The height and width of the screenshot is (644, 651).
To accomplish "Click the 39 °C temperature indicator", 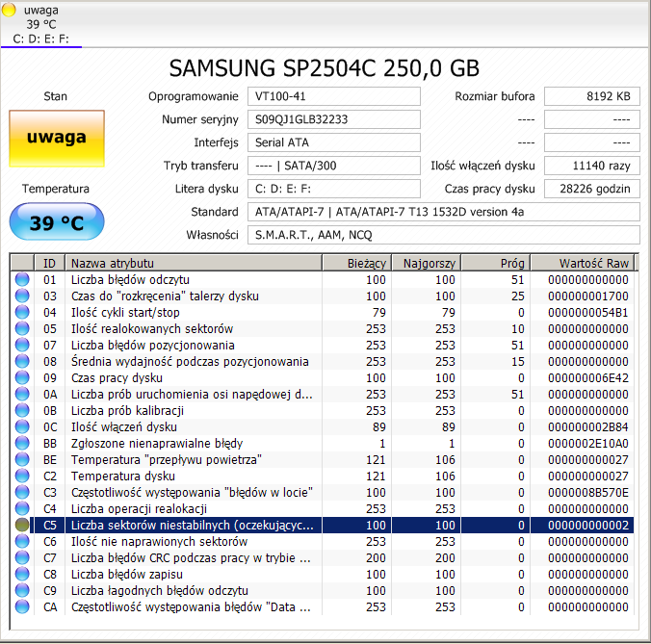I will coord(57,221).
